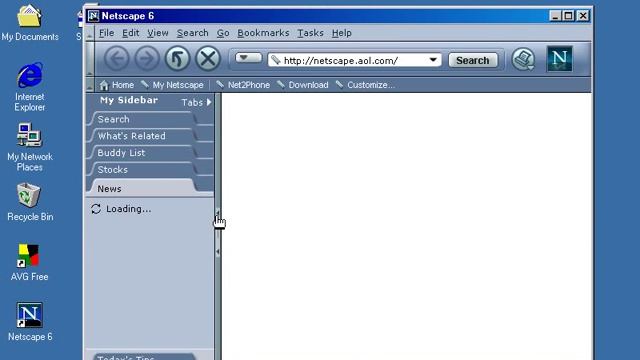Screen dimensions: 640x360
Task: Maximize the Netscape 6 window
Action: (569, 16)
